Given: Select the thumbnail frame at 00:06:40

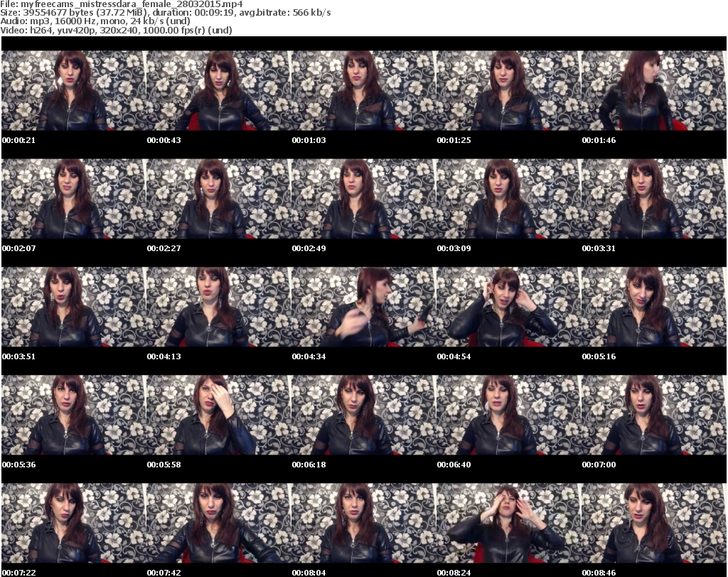Looking at the screenshot, I should coord(509,415).
